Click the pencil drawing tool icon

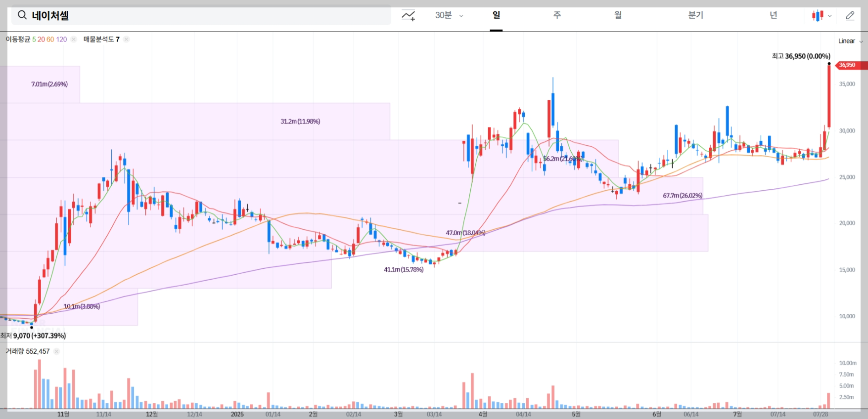pyautogui.click(x=850, y=15)
